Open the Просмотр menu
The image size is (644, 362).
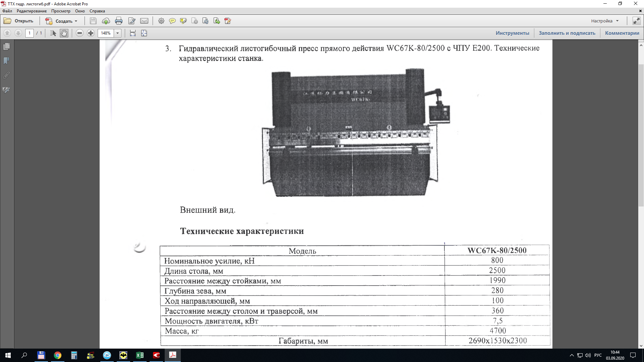61,11
